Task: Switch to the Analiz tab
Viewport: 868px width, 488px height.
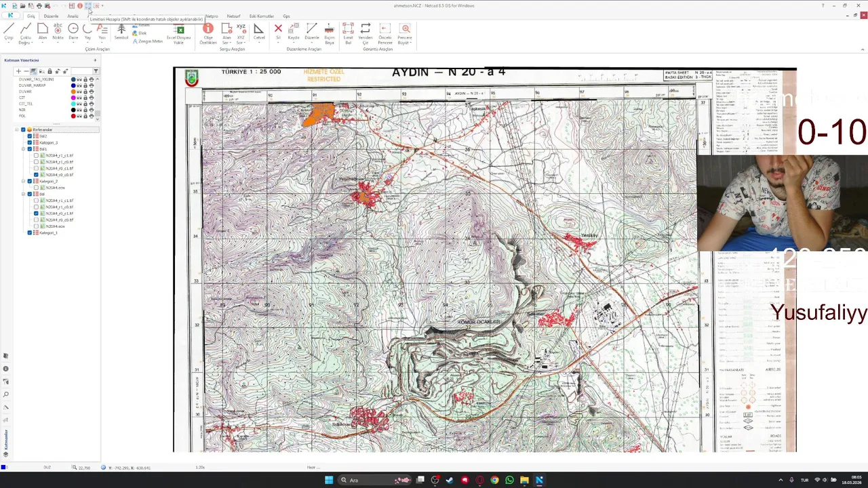Action: (73, 16)
